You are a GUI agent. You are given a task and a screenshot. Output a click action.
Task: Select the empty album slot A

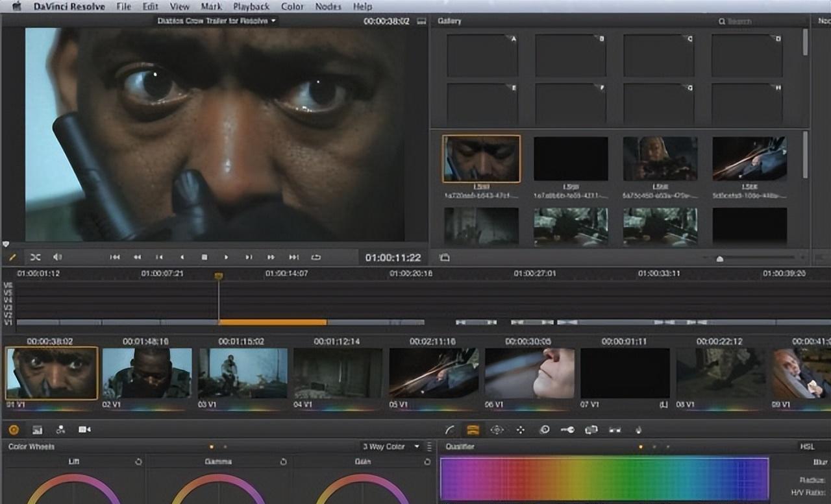(482, 56)
